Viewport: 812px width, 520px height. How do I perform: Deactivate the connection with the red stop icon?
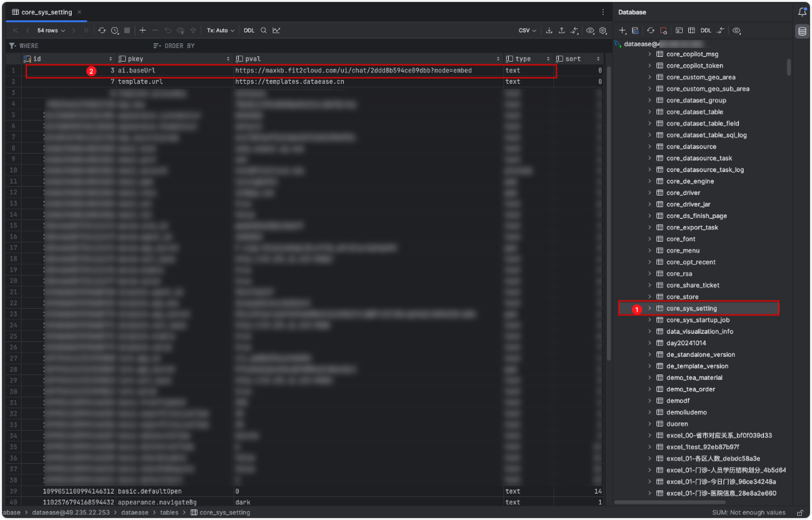664,30
